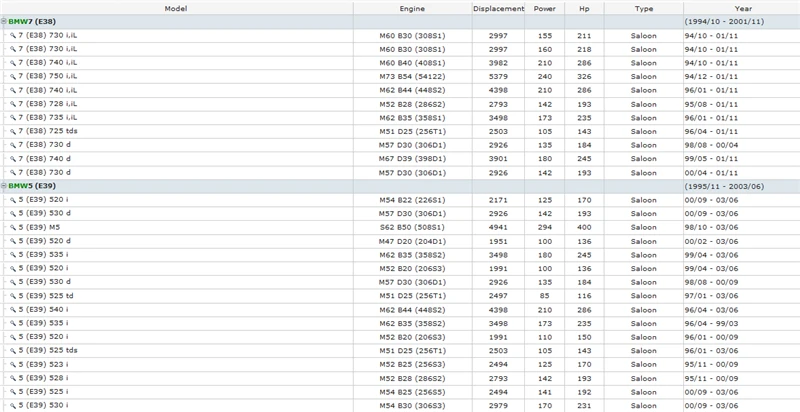Sort by the Engine column header

412,8
